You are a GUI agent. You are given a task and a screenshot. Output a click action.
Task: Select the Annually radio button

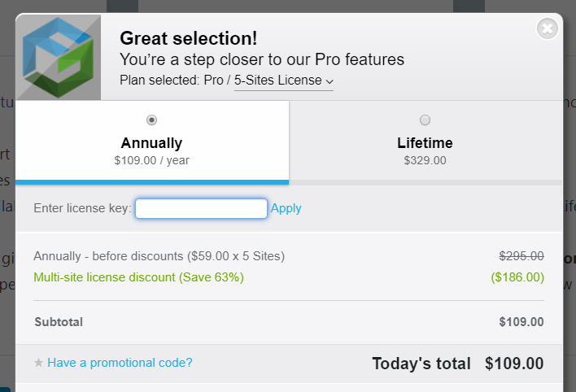point(151,120)
